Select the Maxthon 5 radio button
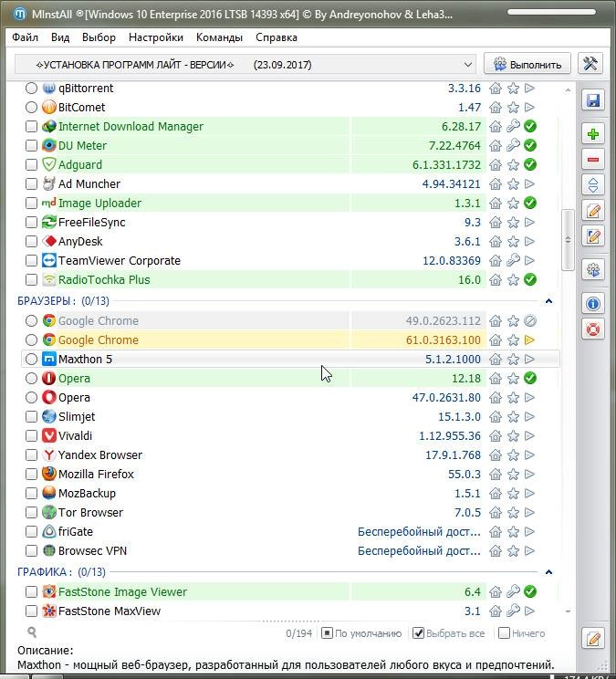Image resolution: width=616 pixels, height=679 pixels. (x=31, y=359)
